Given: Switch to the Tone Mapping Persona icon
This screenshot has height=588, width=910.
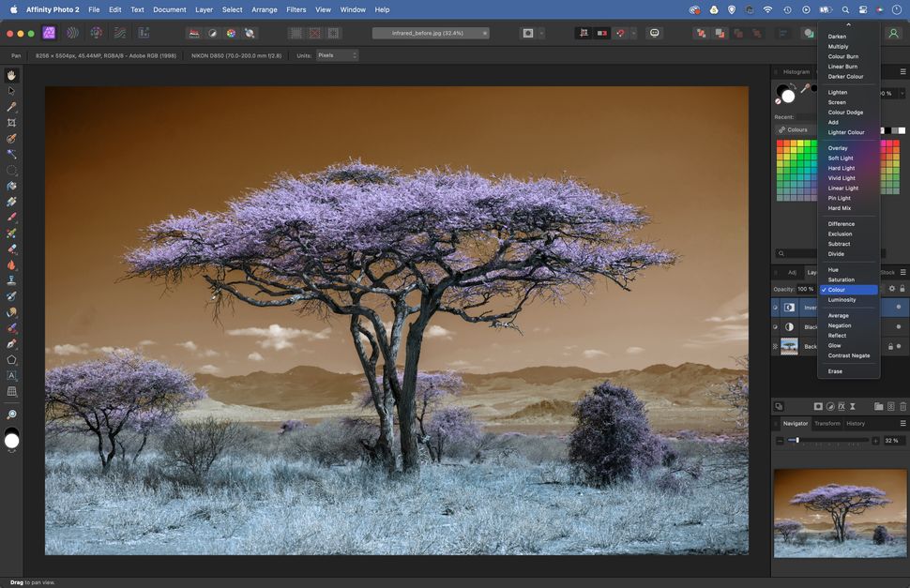Looking at the screenshot, I should click(120, 33).
